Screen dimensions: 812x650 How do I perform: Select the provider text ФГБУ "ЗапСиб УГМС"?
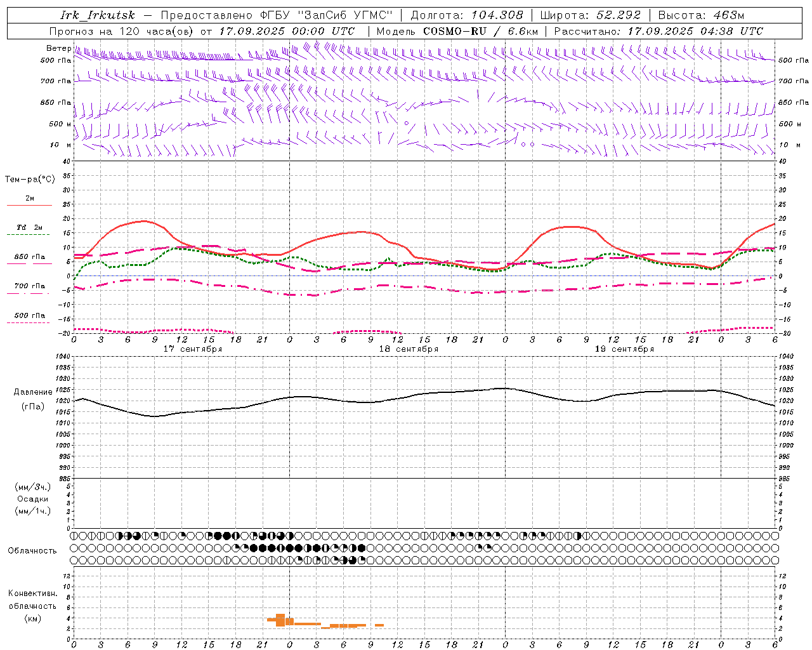(326, 15)
